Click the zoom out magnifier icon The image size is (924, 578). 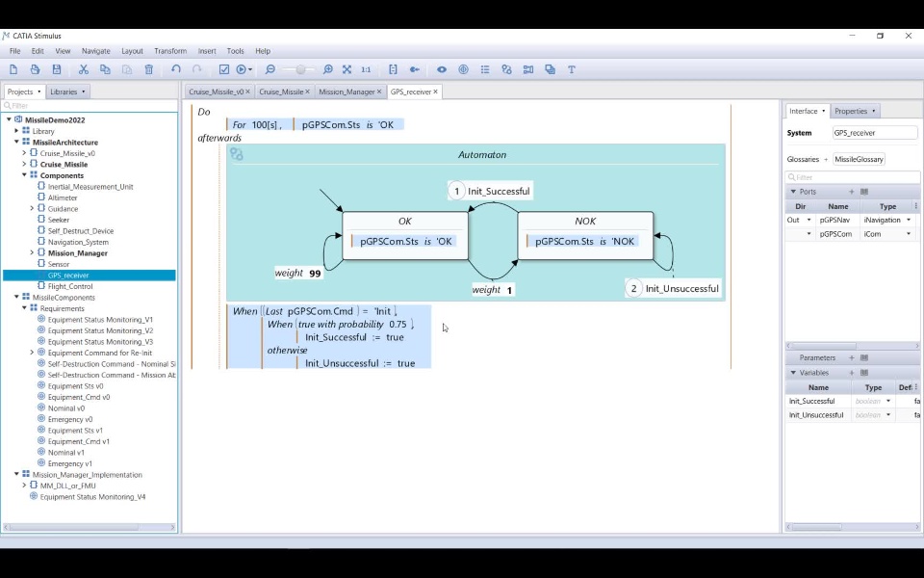(269, 69)
